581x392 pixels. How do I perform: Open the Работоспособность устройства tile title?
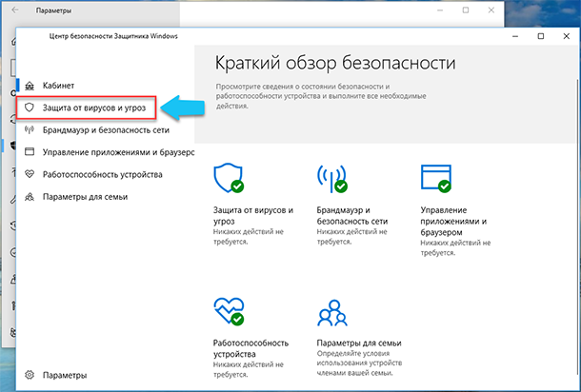click(250, 348)
